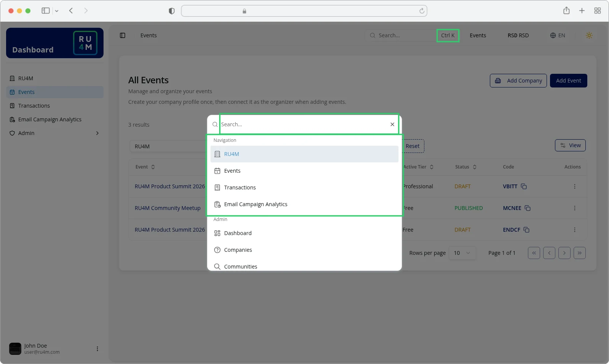Sort the table by Event column
Screen dimensions: 609x364
(x=145, y=167)
